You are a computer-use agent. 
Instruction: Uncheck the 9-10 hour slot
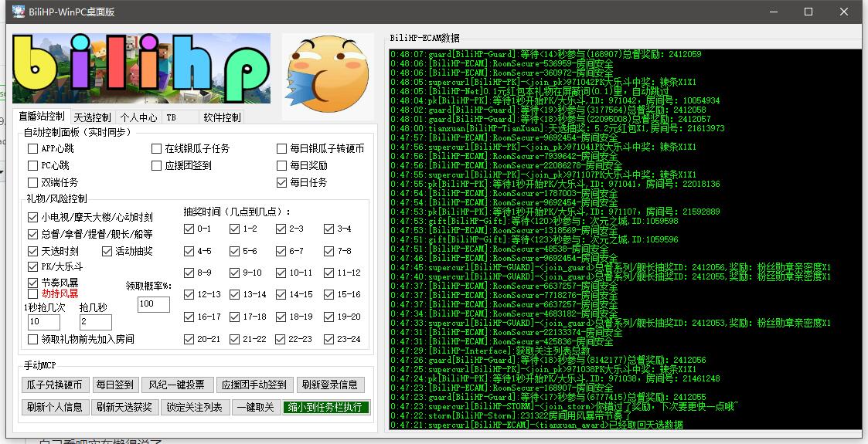tap(235, 273)
